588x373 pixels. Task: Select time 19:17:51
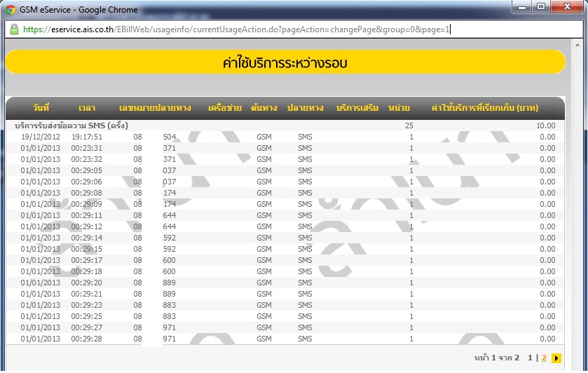click(87, 137)
